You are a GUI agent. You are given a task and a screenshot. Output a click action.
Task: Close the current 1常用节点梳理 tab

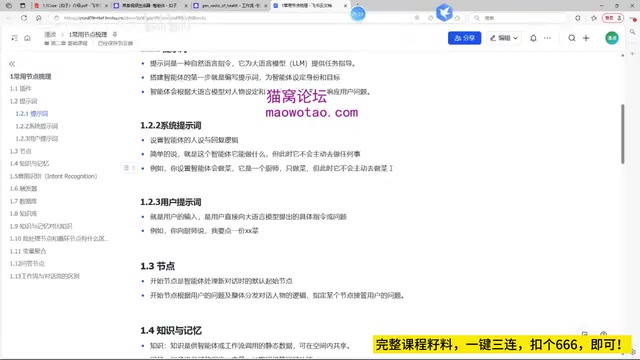[x=345, y=6]
